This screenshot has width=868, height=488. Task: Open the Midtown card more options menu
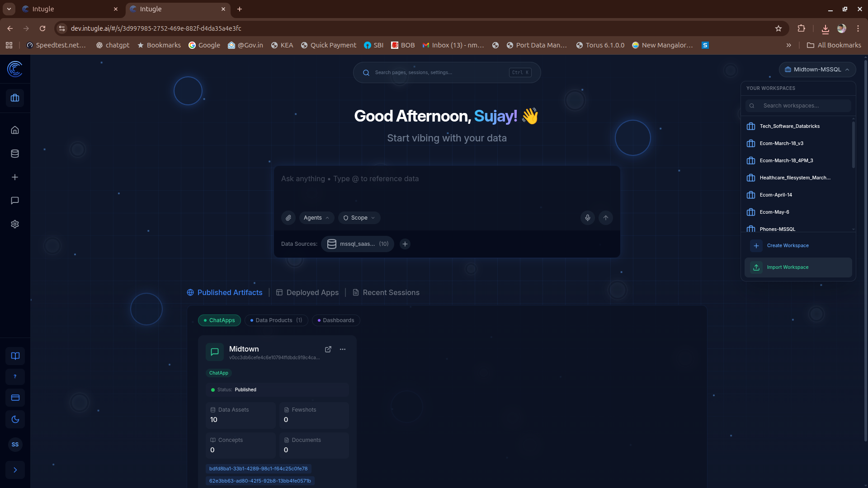tap(343, 349)
